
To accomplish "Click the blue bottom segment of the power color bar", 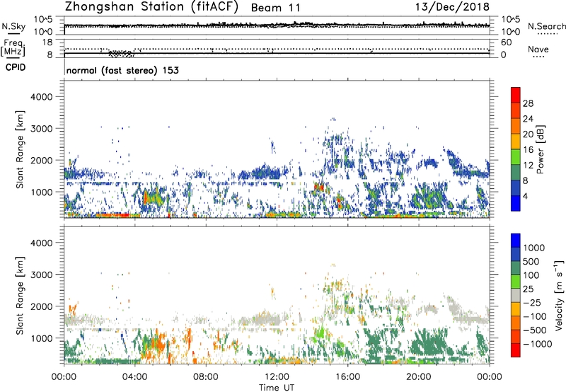I will tap(516, 203).
